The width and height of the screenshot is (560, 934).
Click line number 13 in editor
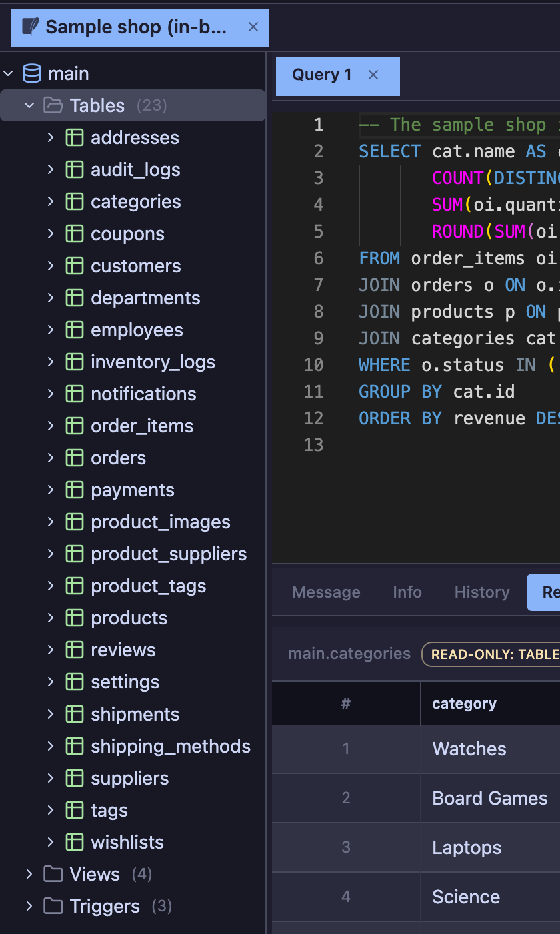[313, 445]
